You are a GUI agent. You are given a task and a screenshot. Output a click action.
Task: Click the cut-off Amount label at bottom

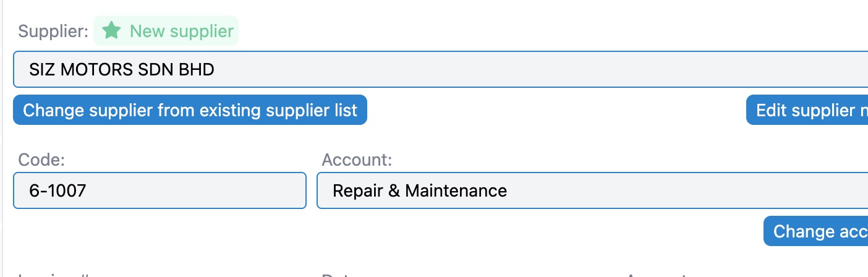(655, 275)
